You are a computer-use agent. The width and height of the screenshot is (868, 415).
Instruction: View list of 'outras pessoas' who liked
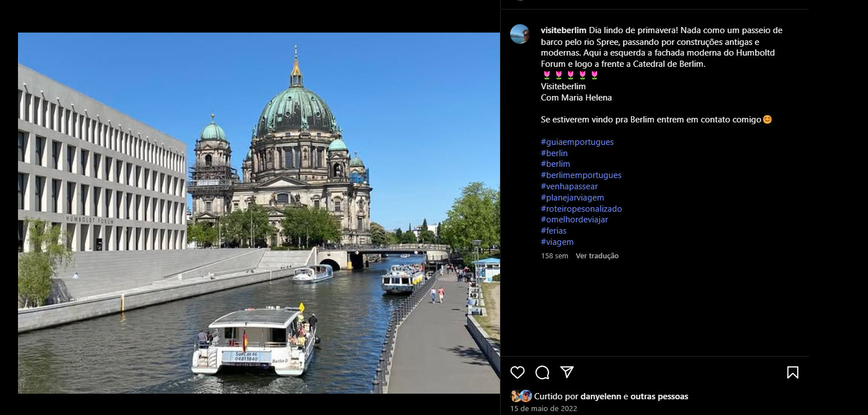click(659, 396)
